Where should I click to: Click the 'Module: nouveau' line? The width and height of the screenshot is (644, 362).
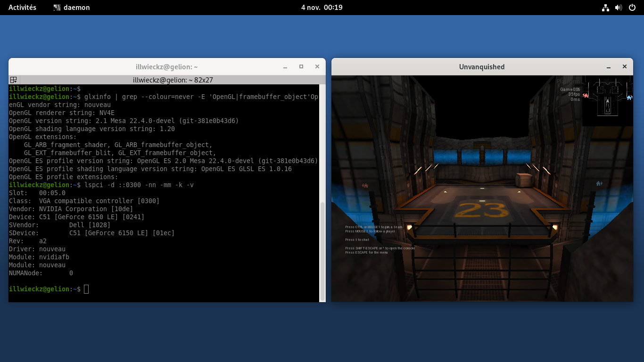[37, 265]
